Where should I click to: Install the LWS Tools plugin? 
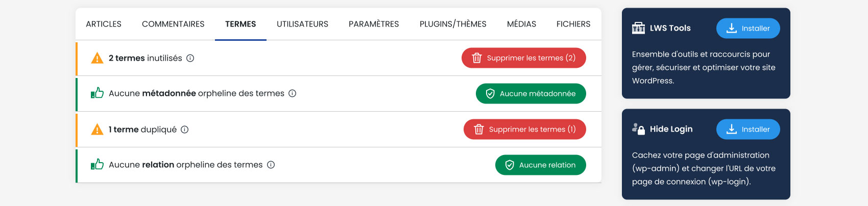pyautogui.click(x=748, y=28)
